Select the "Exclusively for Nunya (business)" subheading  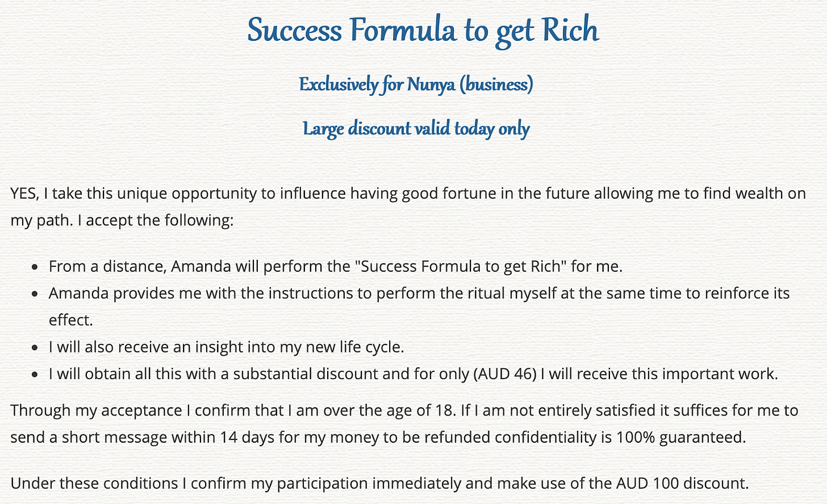[416, 85]
